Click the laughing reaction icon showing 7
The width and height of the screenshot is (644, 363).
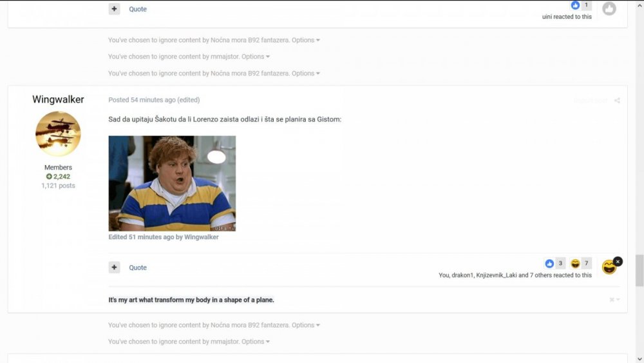pyautogui.click(x=575, y=264)
